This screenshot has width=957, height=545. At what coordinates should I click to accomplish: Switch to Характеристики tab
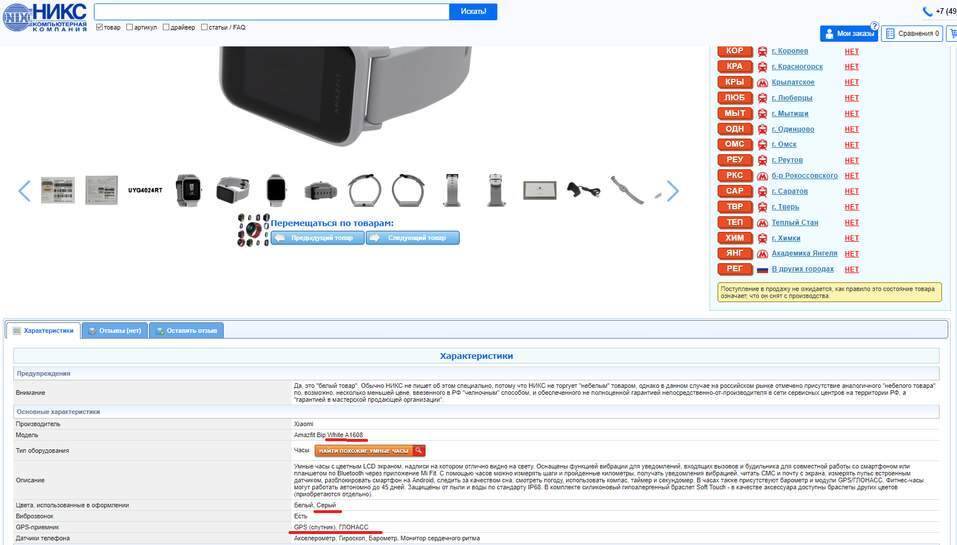coord(43,331)
